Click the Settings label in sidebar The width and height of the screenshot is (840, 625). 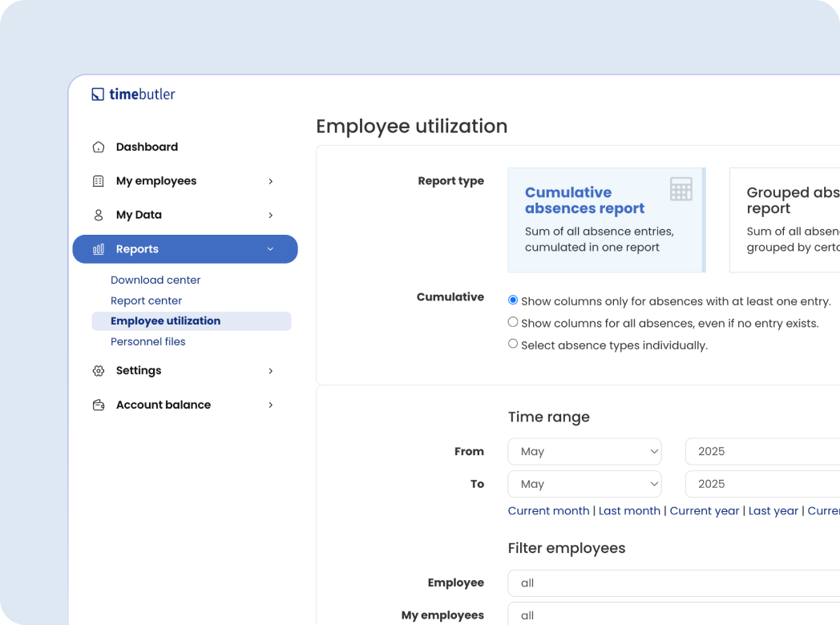pyautogui.click(x=139, y=371)
